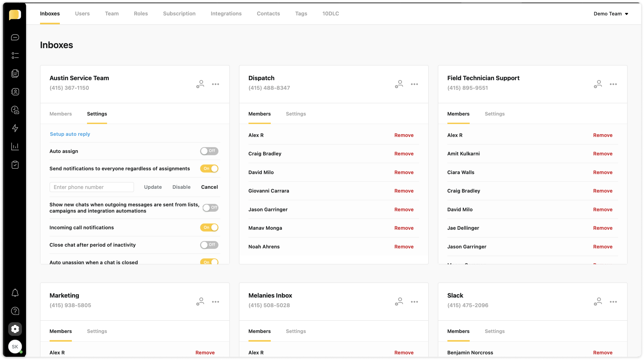Click phone number input field

coord(92,187)
